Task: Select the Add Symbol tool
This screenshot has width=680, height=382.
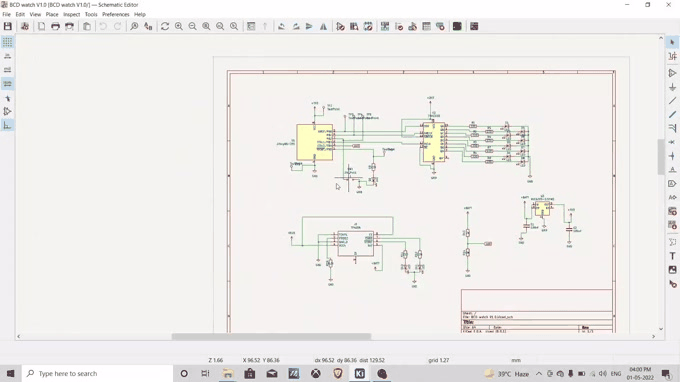Action: pyautogui.click(x=672, y=73)
